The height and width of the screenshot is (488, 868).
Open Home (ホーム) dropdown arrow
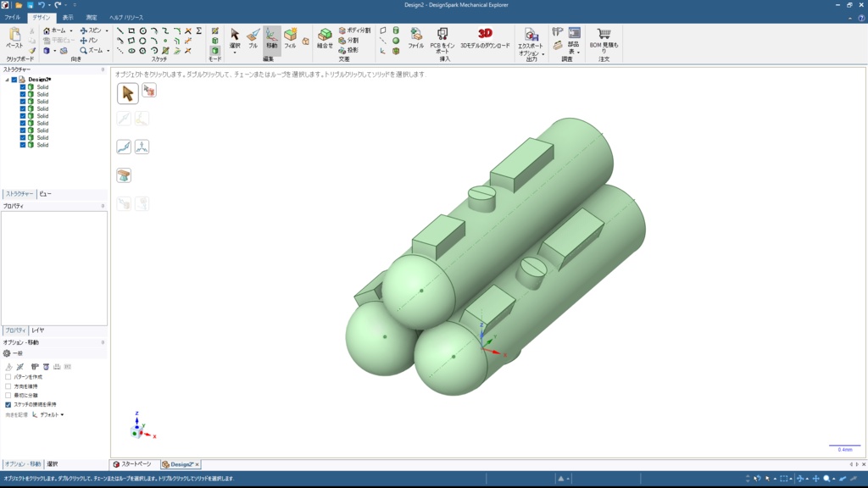(71, 31)
